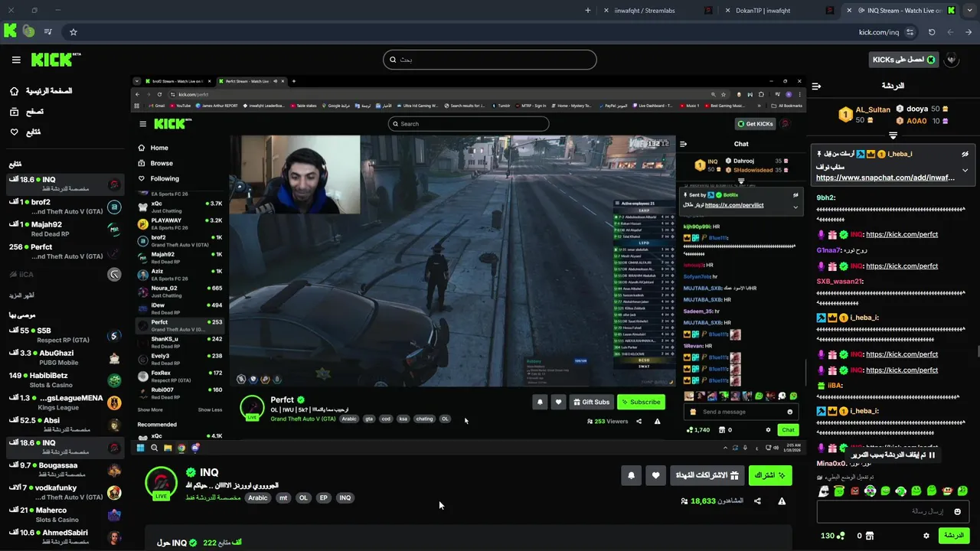Click the INQ channel avatar with LIVE badge
This screenshot has height=551, width=980.
[x=161, y=483]
